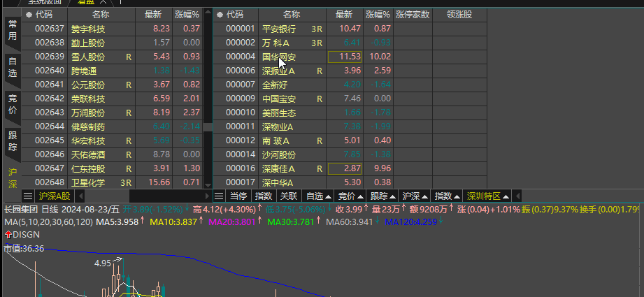Sort by 领涨股 column header
This screenshot has height=297, width=644.
click(459, 15)
